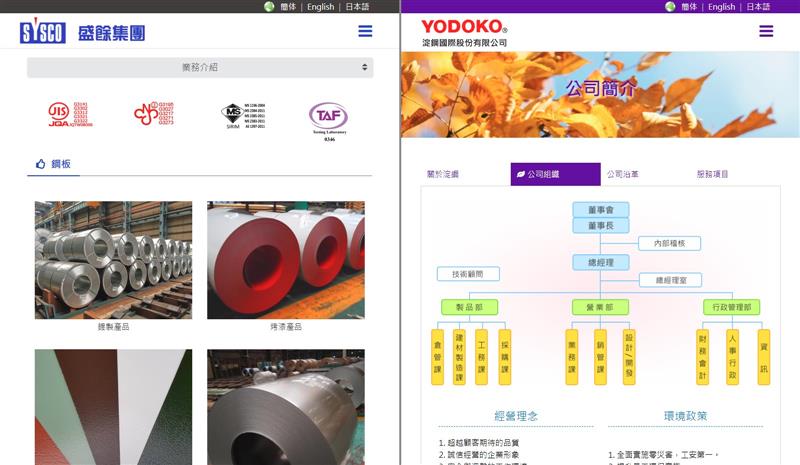The image size is (800, 465).
Task: Click the 採購課 yellow box
Action: pos(505,357)
